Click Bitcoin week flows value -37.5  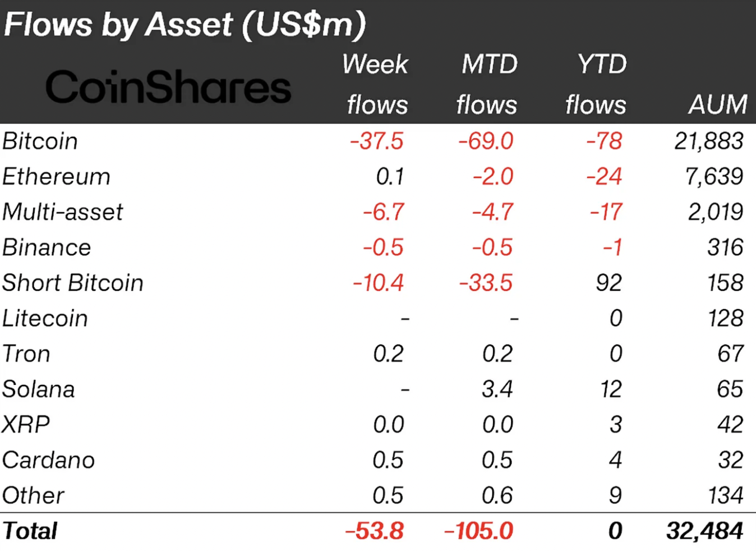click(376, 141)
